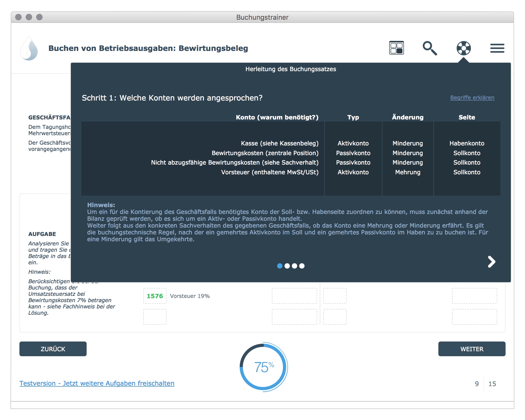Jump to the fourth pagination dot
The height and width of the screenshot is (420, 525).
[302, 266]
